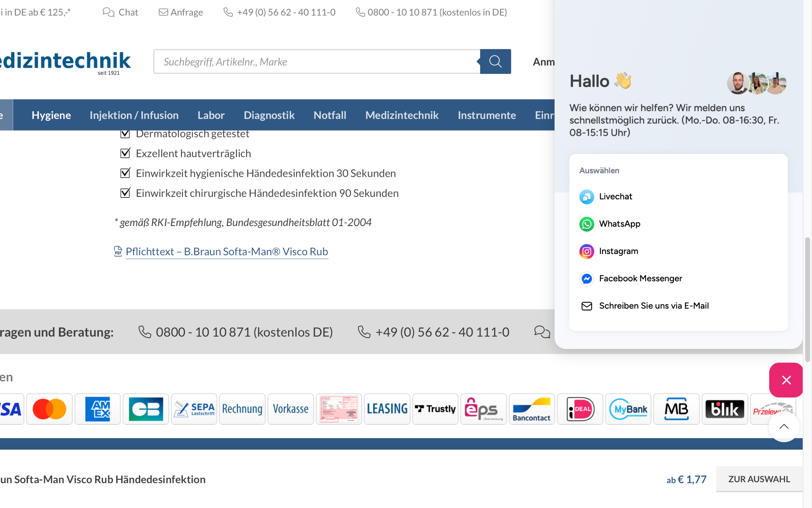Click the page vertical scrollbar
This screenshot has height=508, width=812.
tap(807, 299)
